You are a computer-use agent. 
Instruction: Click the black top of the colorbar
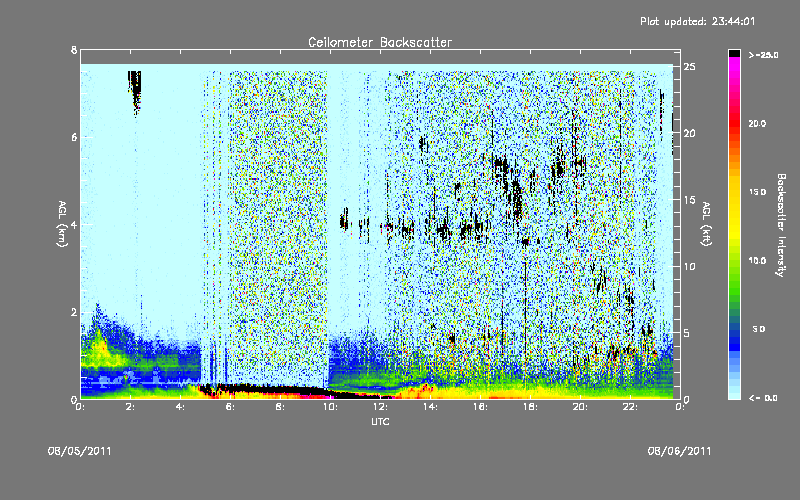click(x=734, y=53)
